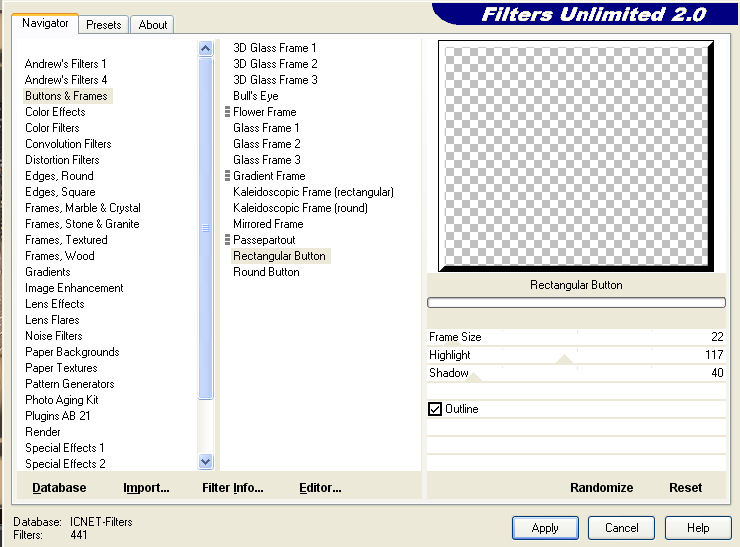Reset the filter parameters

click(685, 488)
